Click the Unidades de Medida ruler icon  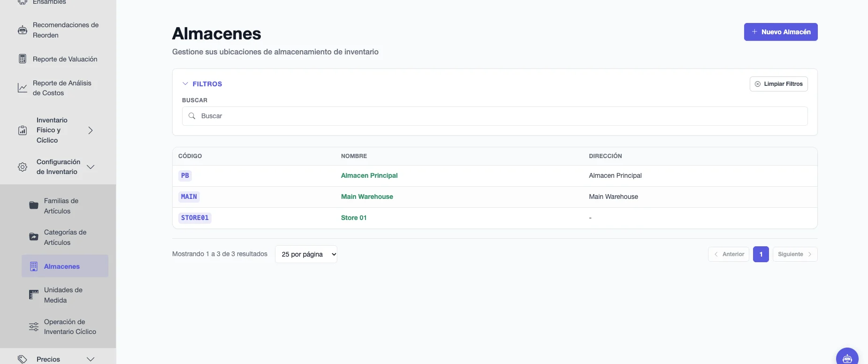(34, 295)
